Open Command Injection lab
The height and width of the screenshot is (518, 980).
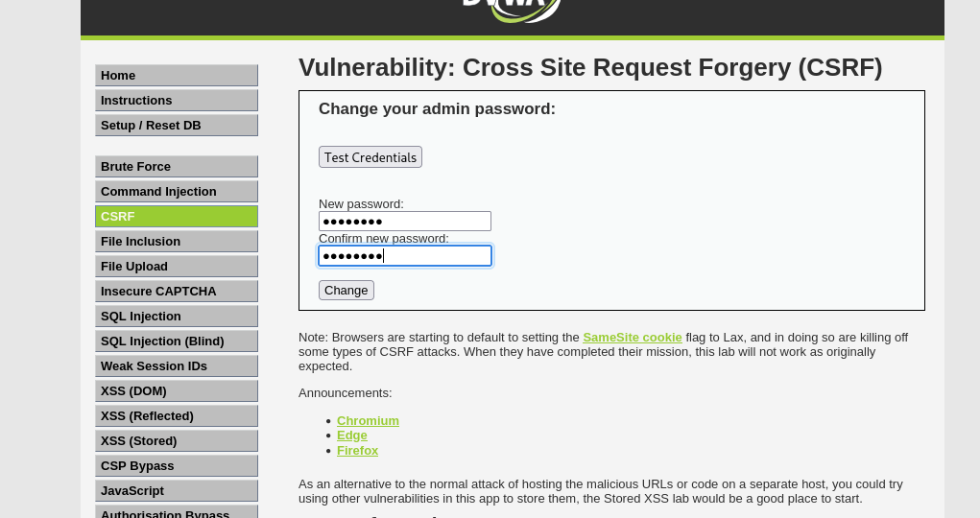coord(177,192)
